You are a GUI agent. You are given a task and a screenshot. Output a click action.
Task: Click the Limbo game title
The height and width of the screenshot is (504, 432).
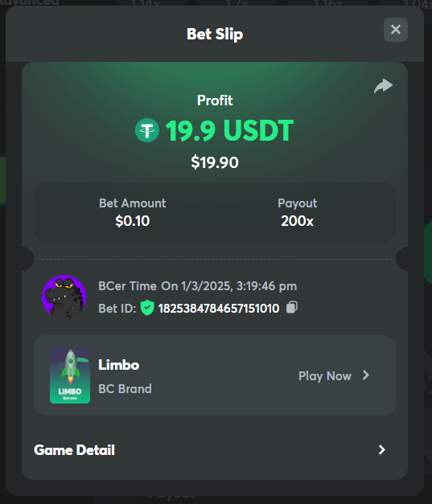pyautogui.click(x=119, y=365)
